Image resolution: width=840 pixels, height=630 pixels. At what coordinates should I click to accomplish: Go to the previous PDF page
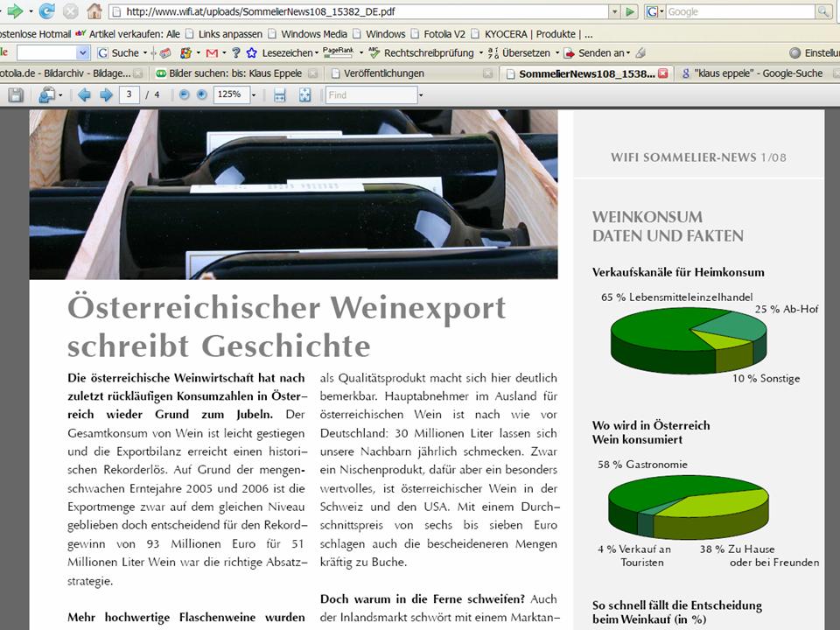click(x=84, y=94)
